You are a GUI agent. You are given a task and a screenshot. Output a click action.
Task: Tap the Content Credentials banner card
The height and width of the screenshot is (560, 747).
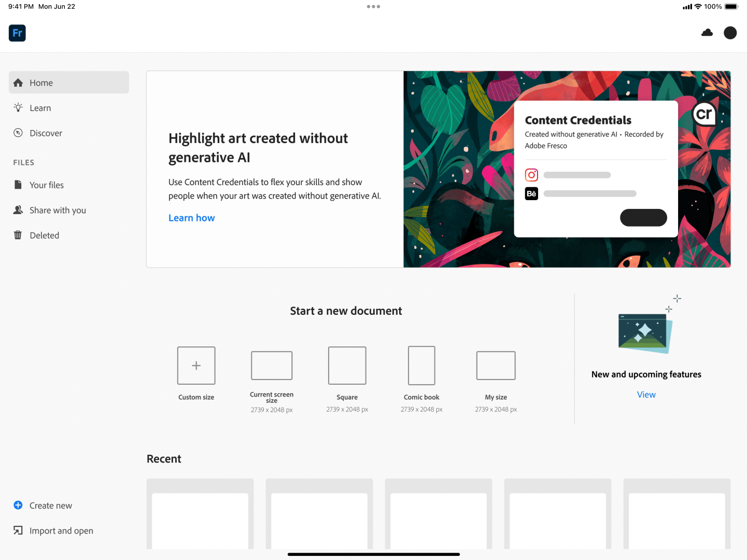coord(595,169)
